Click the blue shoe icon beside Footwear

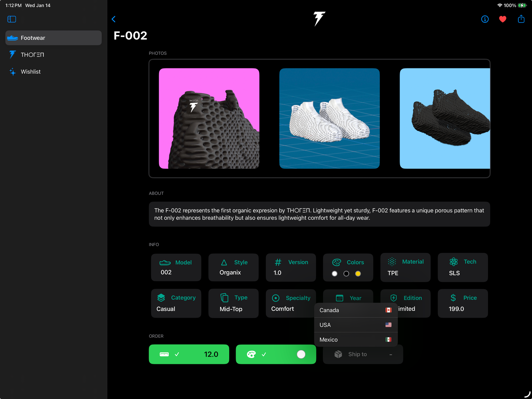(12, 38)
